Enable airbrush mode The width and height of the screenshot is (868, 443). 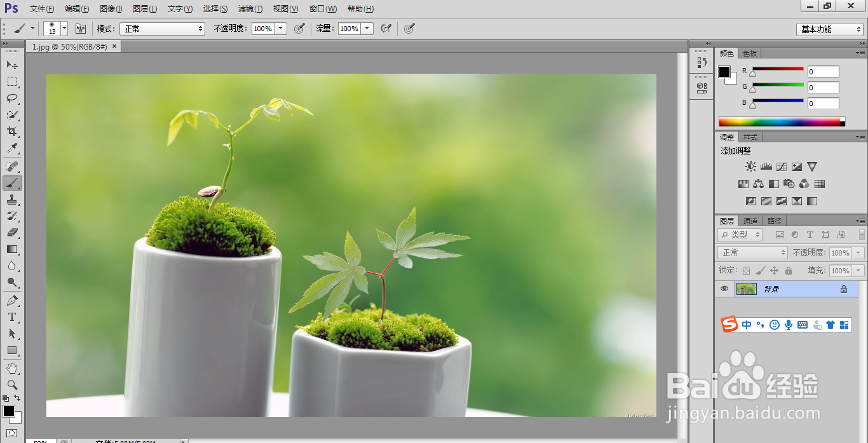click(386, 29)
